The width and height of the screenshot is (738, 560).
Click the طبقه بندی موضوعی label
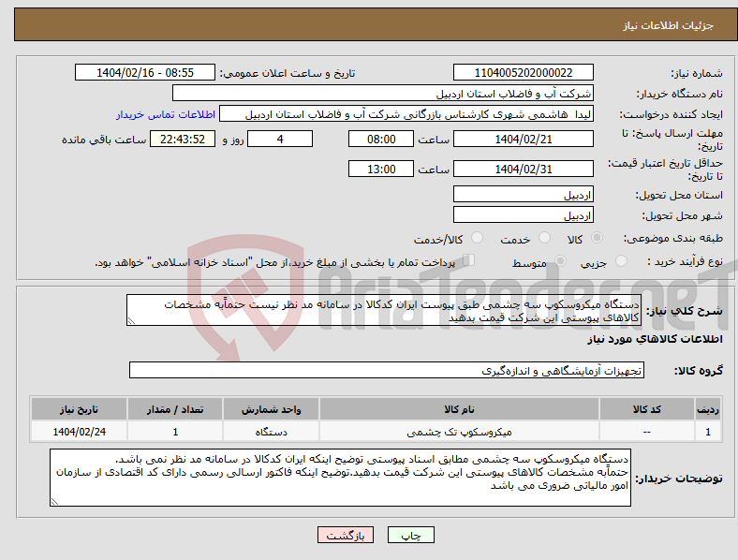point(673,239)
